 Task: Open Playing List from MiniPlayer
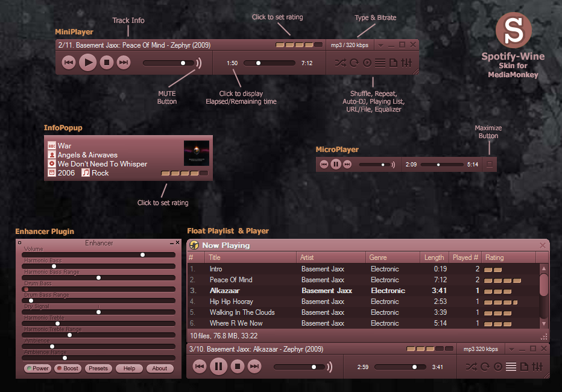[380, 63]
